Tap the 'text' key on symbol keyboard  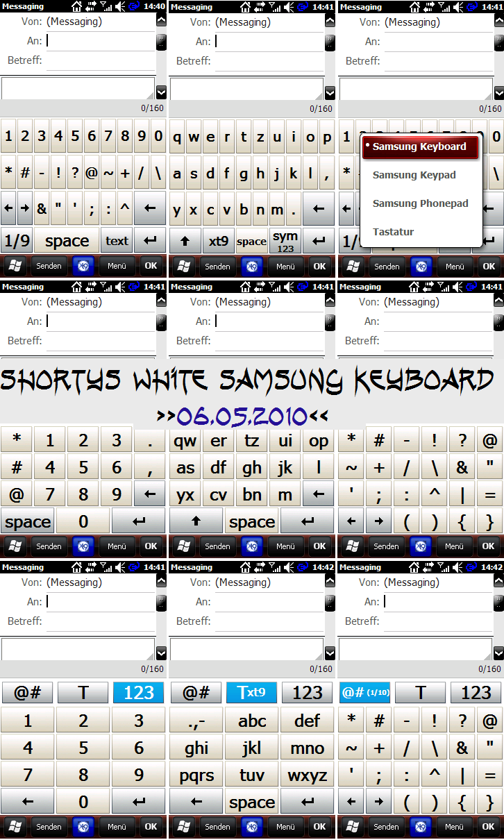(x=117, y=241)
